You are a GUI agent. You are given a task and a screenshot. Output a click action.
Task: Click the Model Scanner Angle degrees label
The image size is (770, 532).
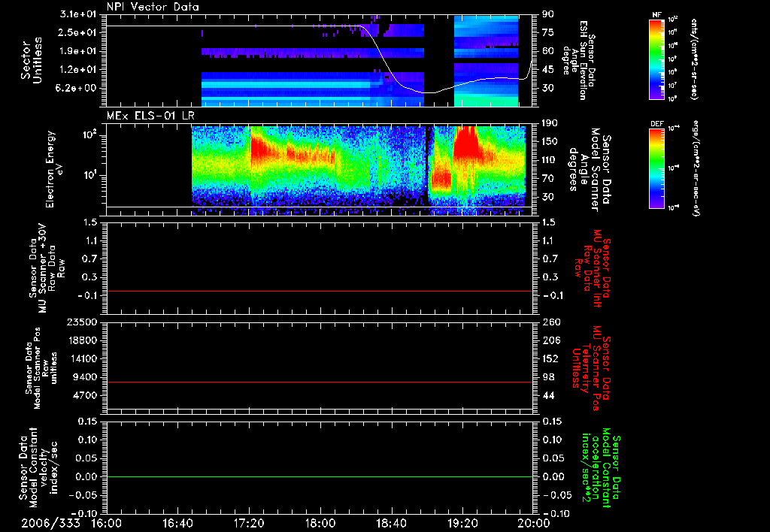coord(590,170)
